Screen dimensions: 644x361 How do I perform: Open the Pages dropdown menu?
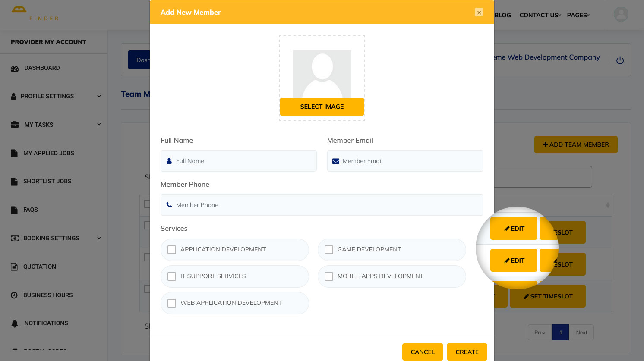pyautogui.click(x=578, y=15)
